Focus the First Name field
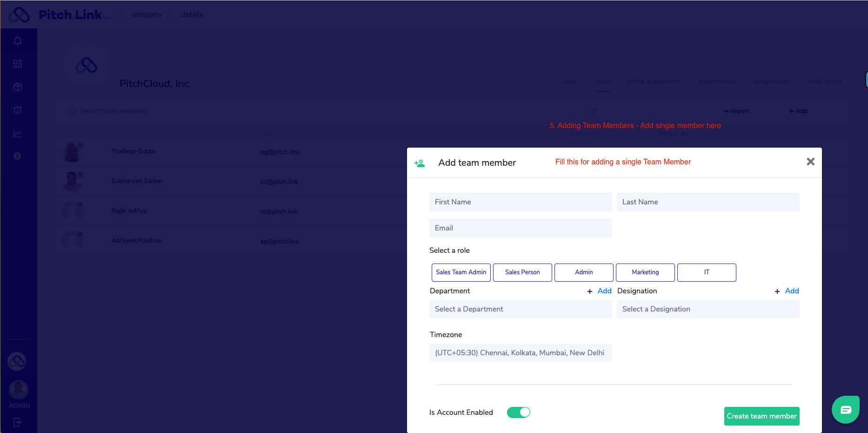868x433 pixels. point(521,202)
